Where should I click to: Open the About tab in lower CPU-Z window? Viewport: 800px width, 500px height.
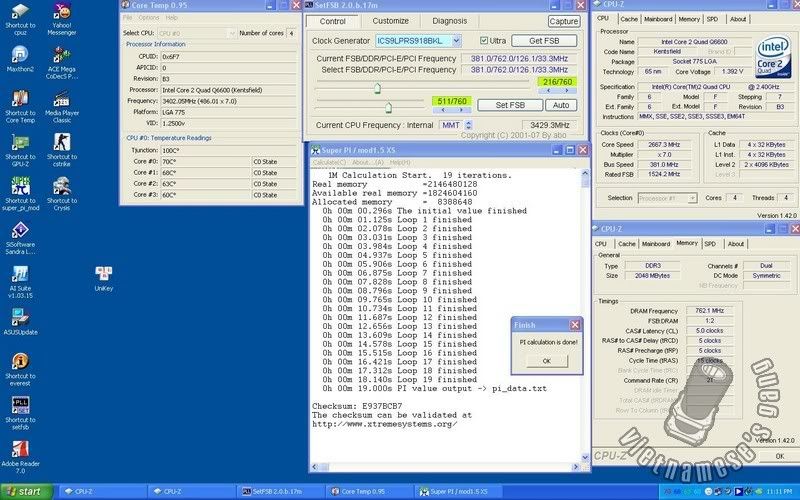pyautogui.click(x=736, y=244)
